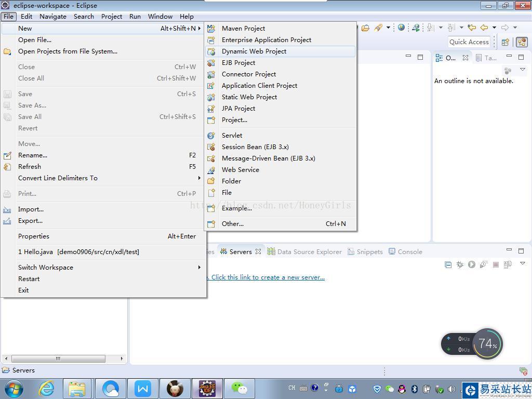
Task: Open the Search toolbar icon dropdown arrow
Action: coord(388,28)
